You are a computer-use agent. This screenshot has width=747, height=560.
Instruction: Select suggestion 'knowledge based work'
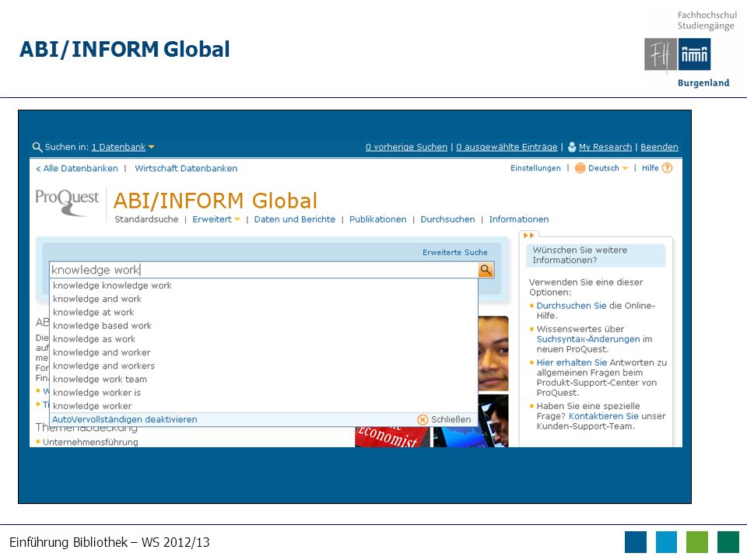click(264, 325)
